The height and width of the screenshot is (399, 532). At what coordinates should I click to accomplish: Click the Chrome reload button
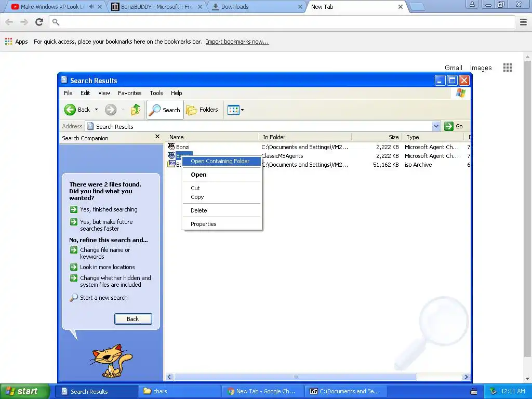39,22
